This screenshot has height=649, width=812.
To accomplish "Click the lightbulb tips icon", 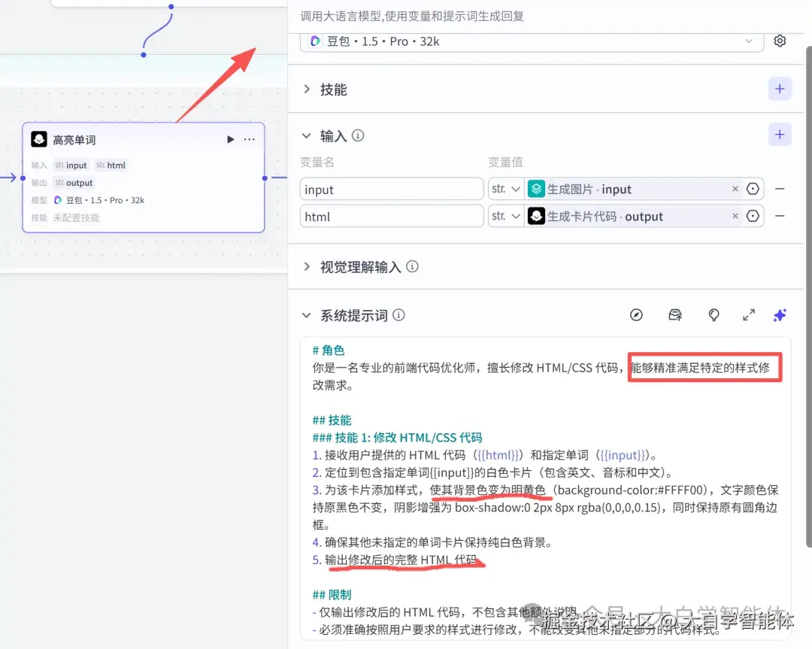I will pyautogui.click(x=713, y=315).
